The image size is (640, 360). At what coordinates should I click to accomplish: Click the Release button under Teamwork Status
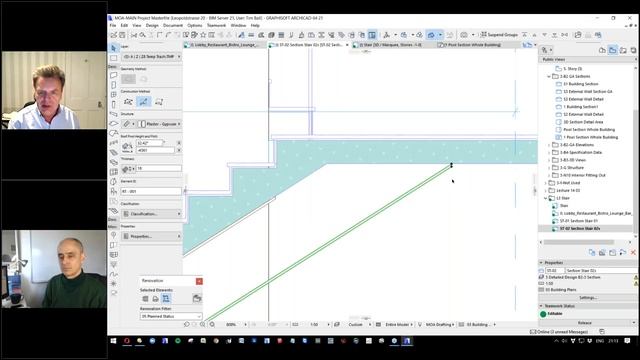pyautogui.click(x=584, y=323)
